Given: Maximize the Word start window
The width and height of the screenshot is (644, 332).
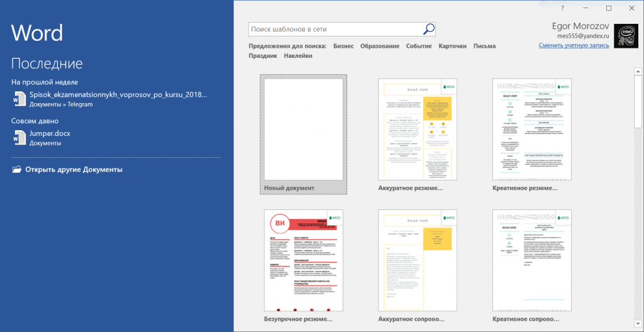Looking at the screenshot, I should [609, 8].
